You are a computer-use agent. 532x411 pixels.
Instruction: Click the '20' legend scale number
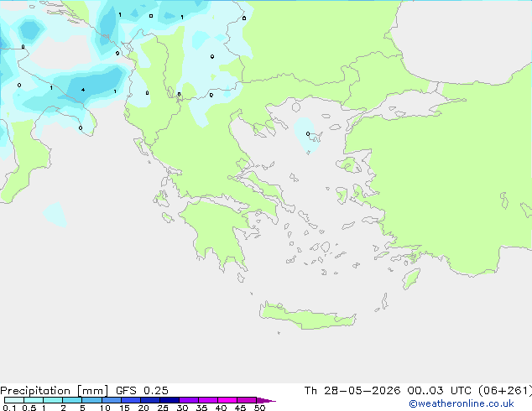pos(143,408)
